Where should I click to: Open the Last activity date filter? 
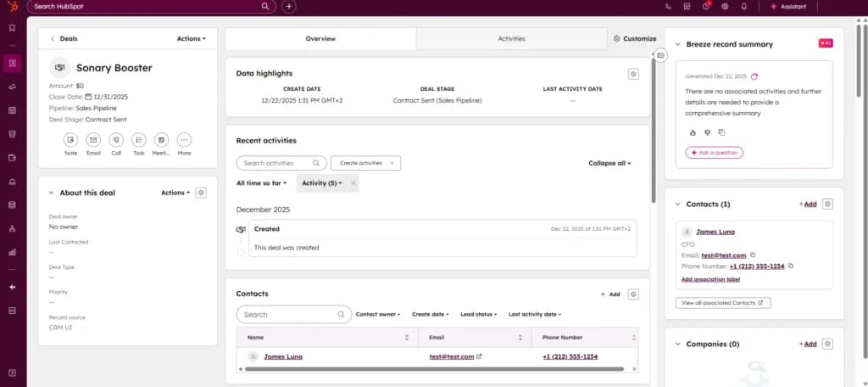click(535, 314)
